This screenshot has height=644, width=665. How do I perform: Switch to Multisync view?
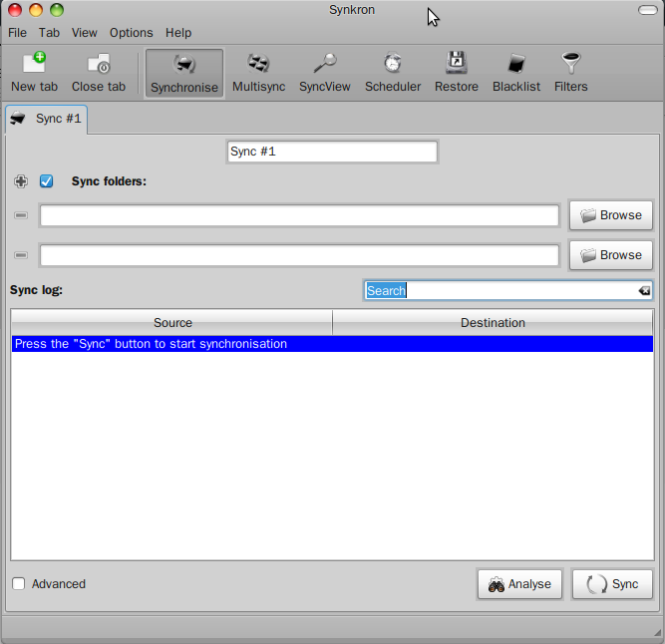[x=258, y=73]
